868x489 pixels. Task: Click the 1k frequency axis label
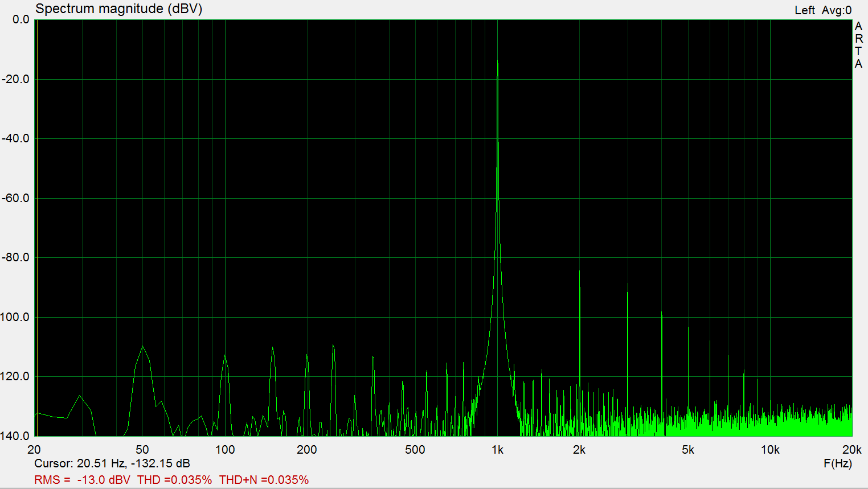point(498,450)
